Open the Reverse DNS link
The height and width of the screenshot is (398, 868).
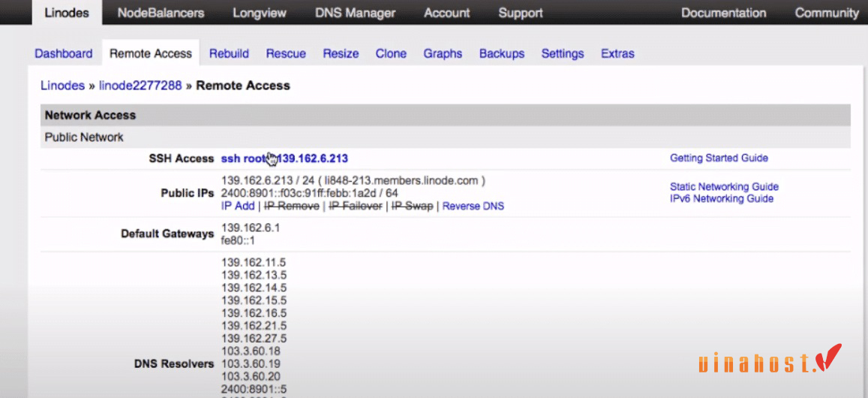pyautogui.click(x=473, y=206)
